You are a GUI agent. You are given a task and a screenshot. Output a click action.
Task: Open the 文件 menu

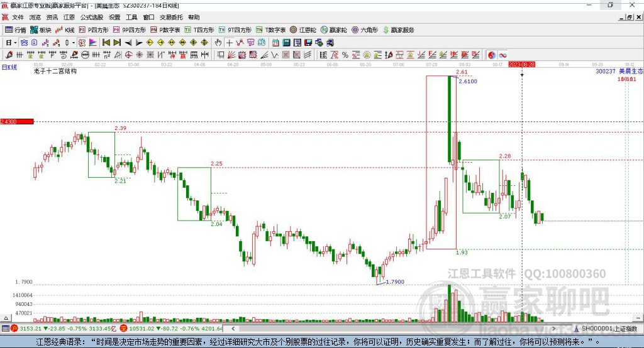point(18,17)
